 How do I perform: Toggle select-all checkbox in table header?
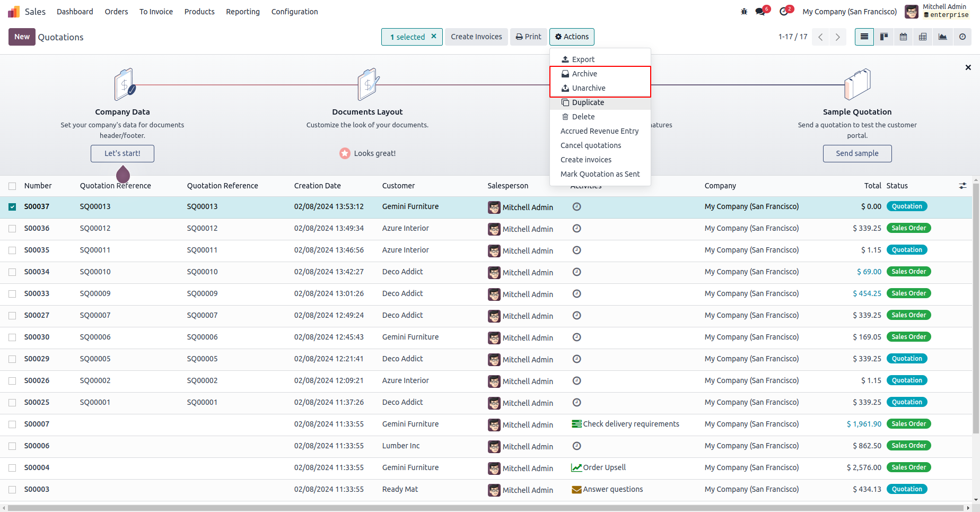coord(12,186)
